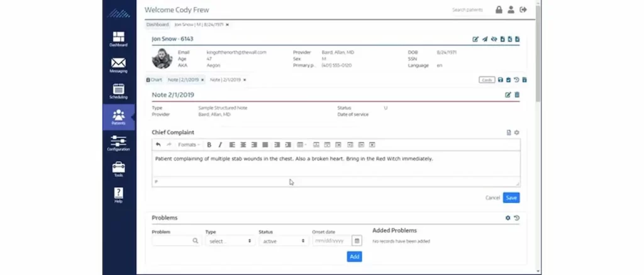Click into the Chief Complaint text area

(336, 164)
